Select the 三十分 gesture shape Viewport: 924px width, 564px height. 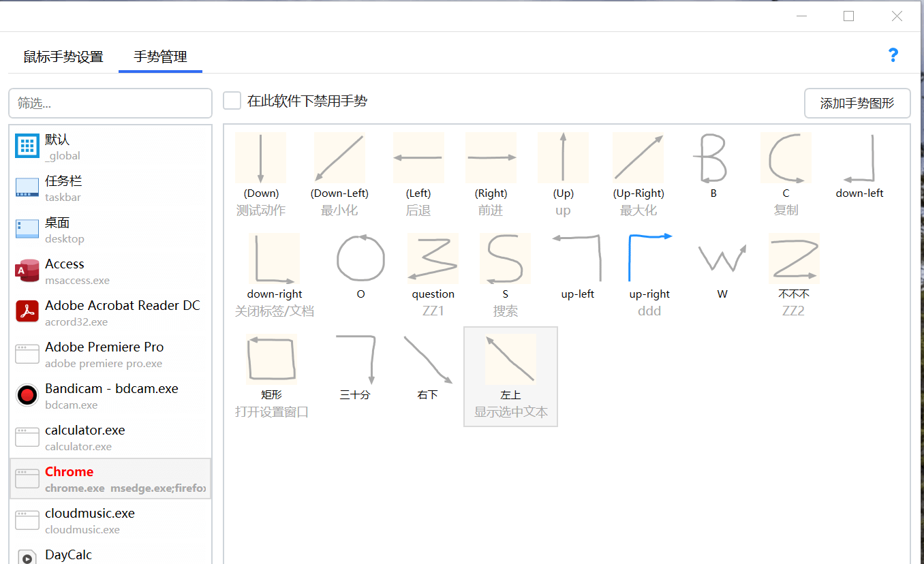pyautogui.click(x=355, y=360)
